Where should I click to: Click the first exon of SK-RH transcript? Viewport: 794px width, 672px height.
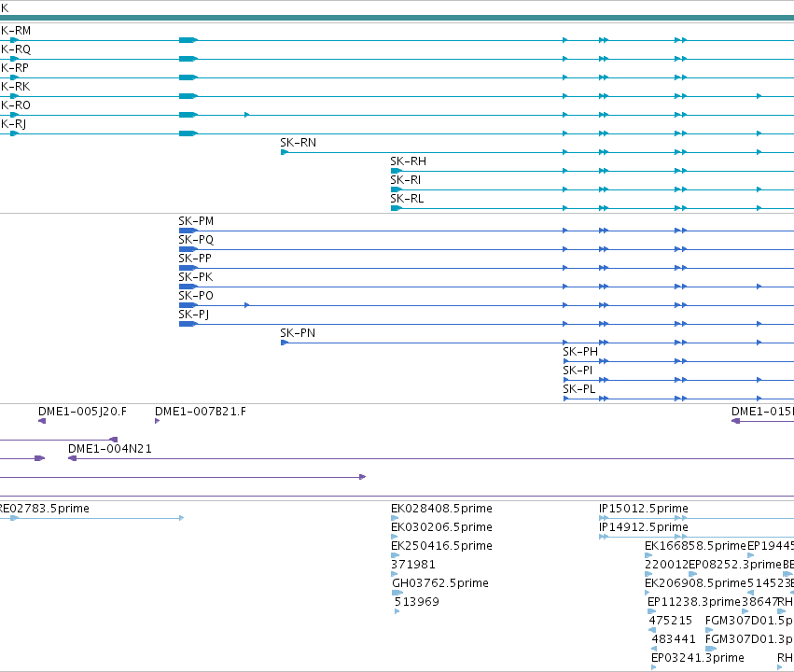point(397,171)
